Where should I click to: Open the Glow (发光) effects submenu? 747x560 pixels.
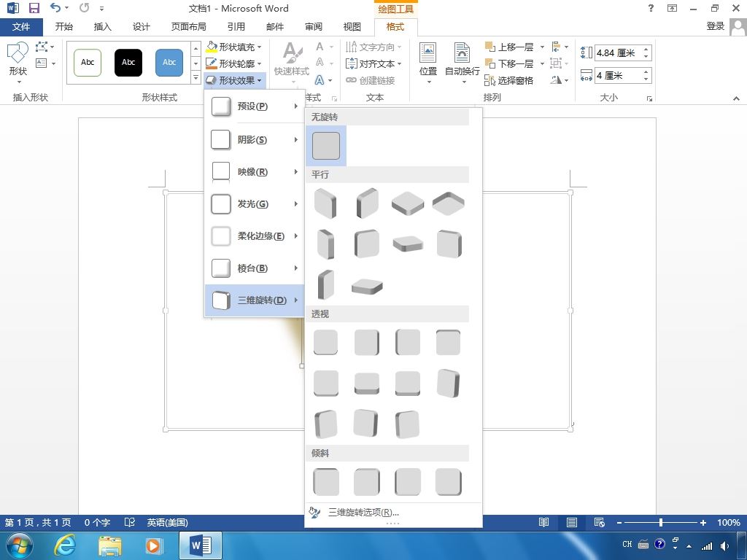click(255, 204)
